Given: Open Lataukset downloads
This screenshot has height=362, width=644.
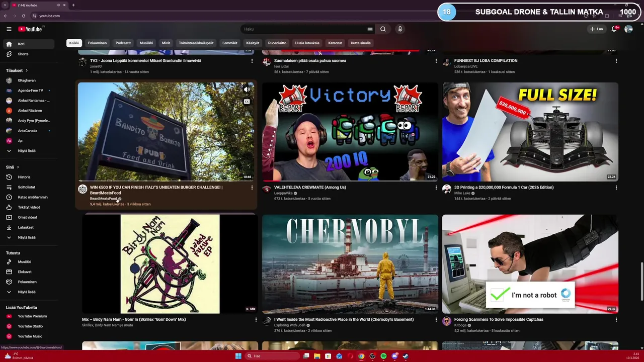Looking at the screenshot, I should [x=29, y=227].
